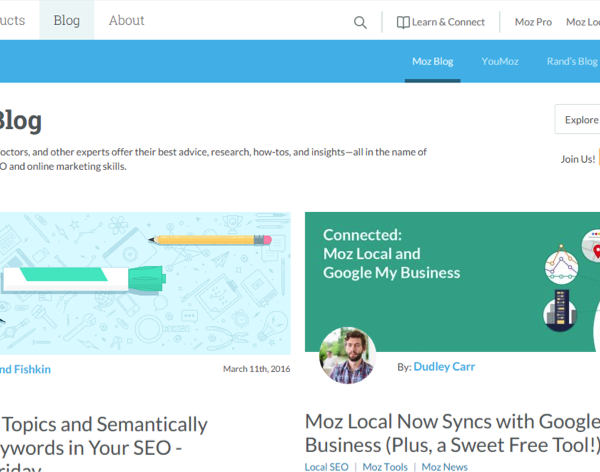Go to Moz Pro
600x472 pixels.
point(533,22)
